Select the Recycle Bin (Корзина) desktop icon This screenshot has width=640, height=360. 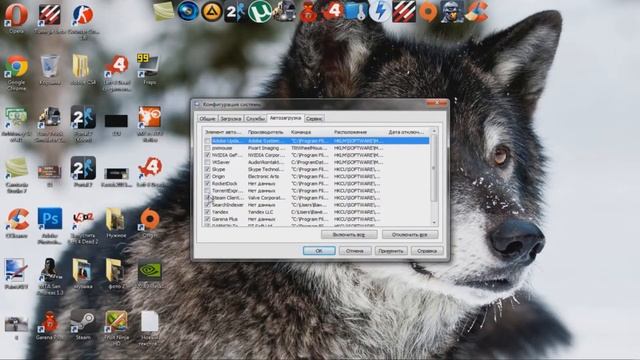coord(50,69)
